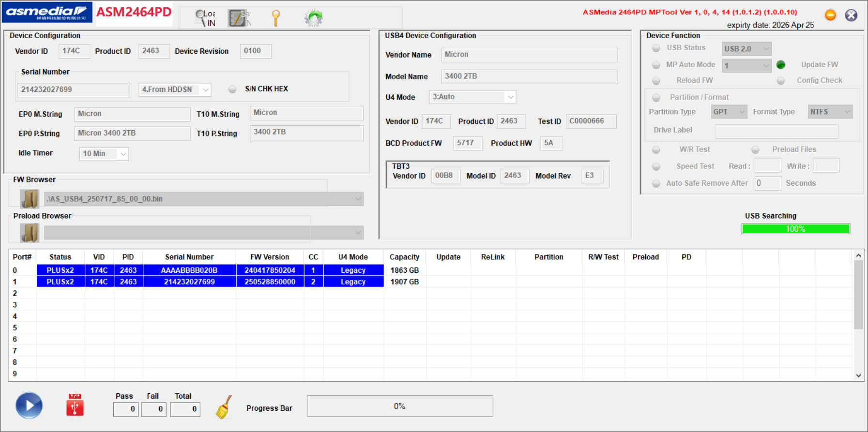Open the U4 Mode 3:Auto dropdown
The height and width of the screenshot is (432, 868).
tap(472, 97)
